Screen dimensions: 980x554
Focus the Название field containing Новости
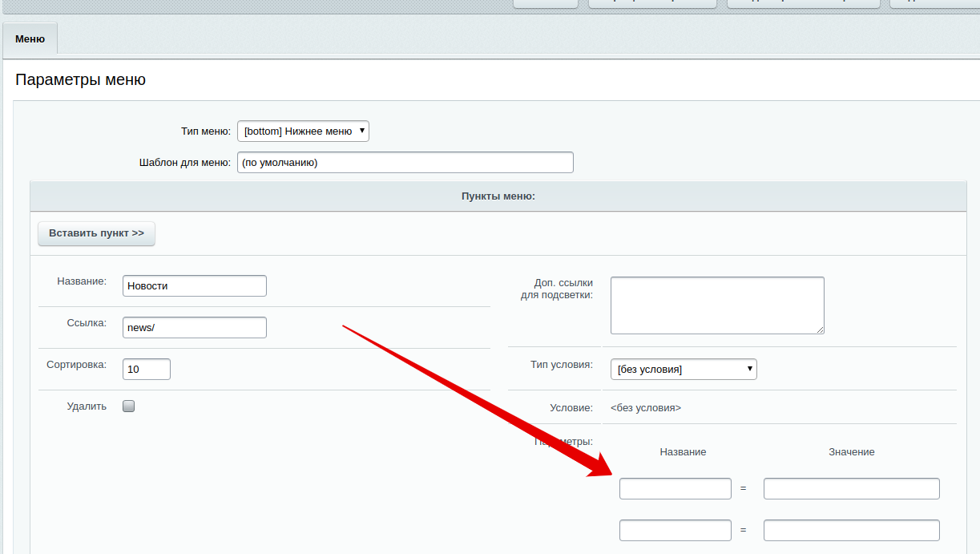(x=194, y=285)
